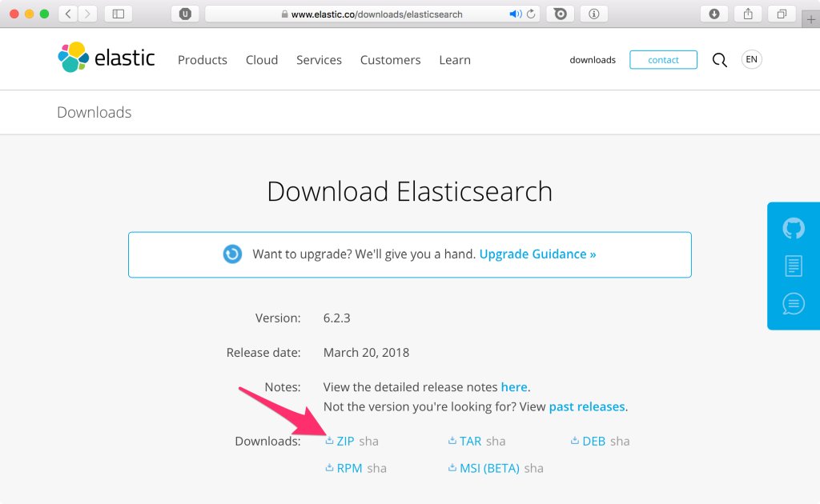Open Safari downloads arrow icon
Image resolution: width=820 pixels, height=504 pixels.
[x=713, y=14]
